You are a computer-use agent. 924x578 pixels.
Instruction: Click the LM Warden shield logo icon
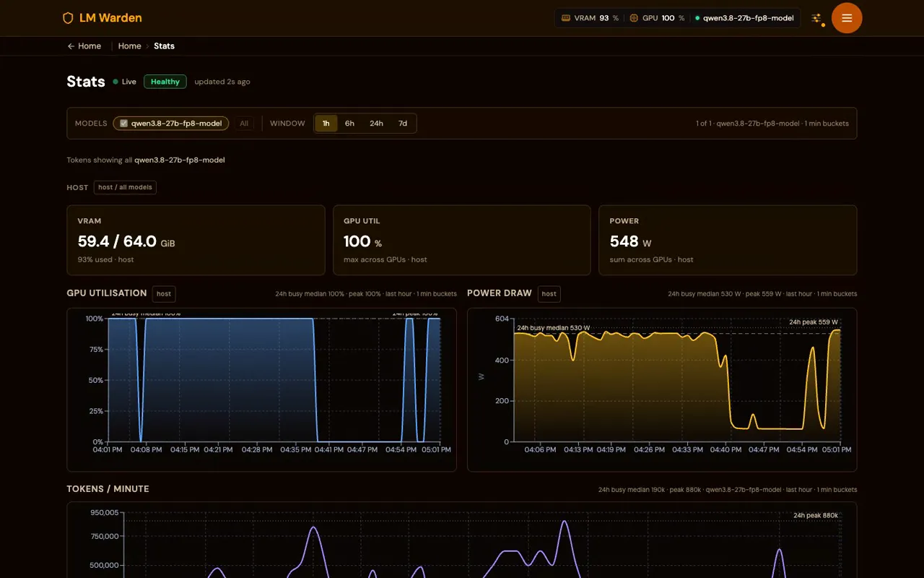point(68,18)
